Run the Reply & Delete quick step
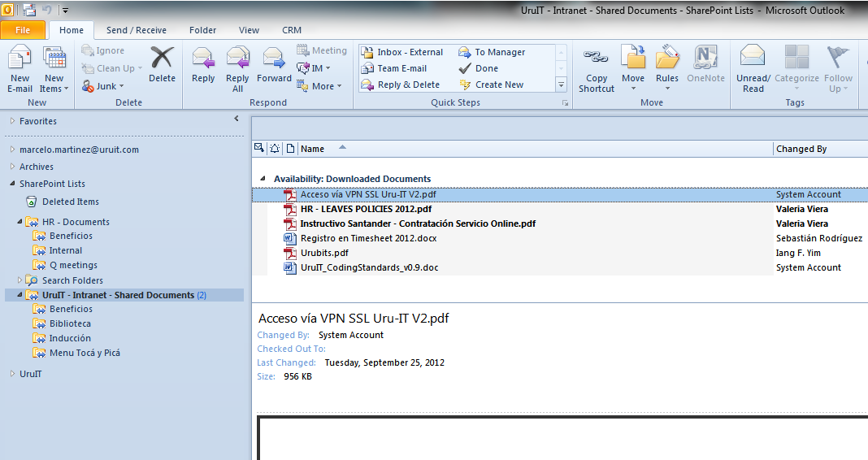The width and height of the screenshot is (868, 460). pos(400,85)
